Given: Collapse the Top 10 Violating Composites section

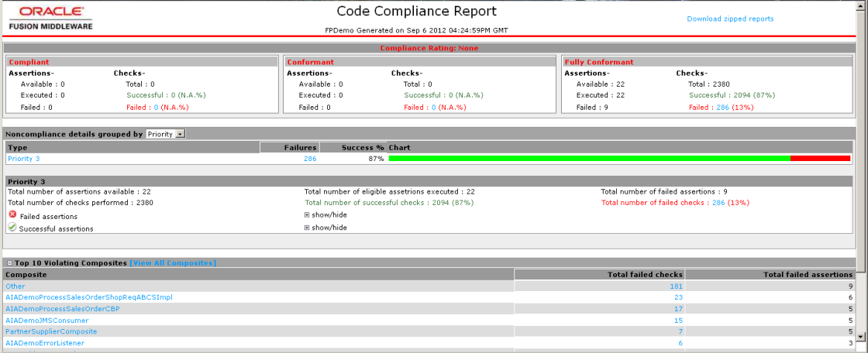Looking at the screenshot, I should [10, 262].
